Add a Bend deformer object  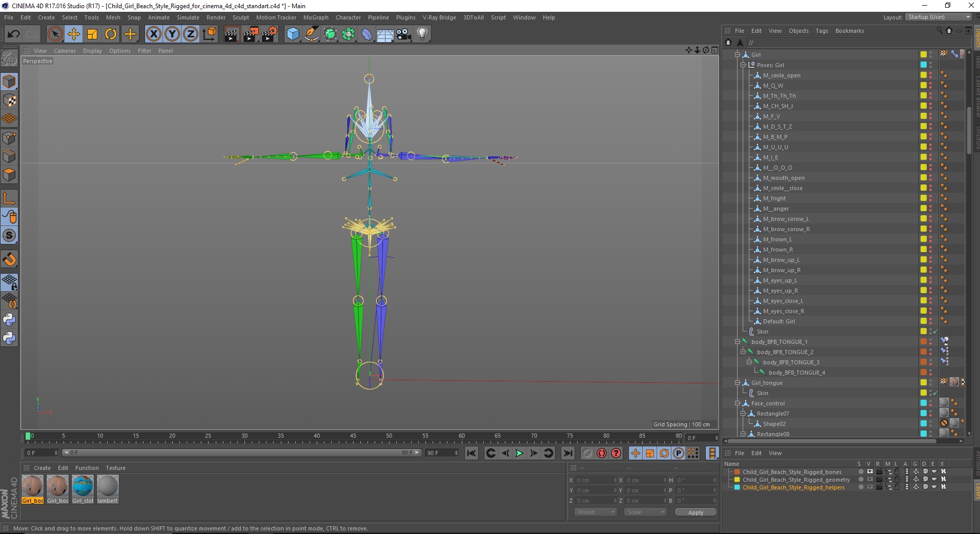(x=367, y=34)
